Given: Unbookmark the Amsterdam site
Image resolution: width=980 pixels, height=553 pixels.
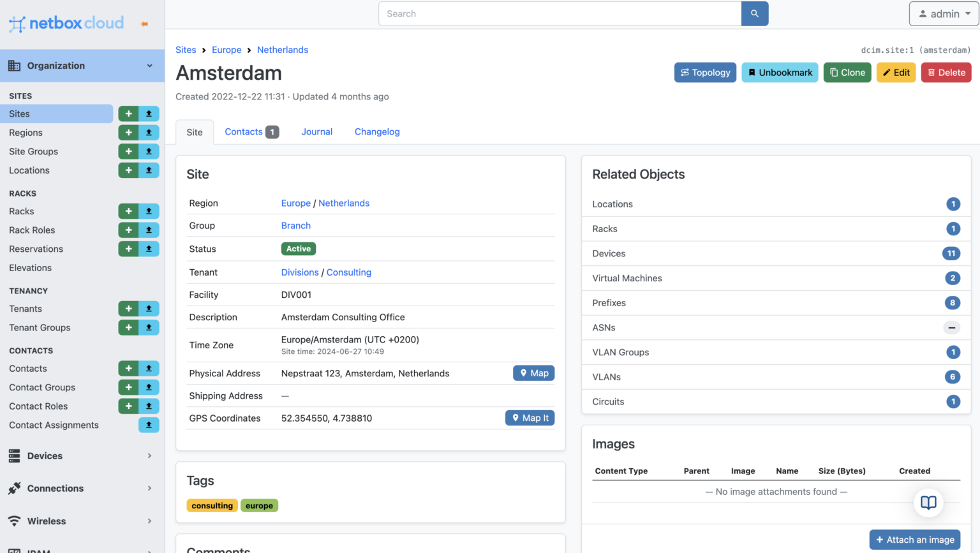Looking at the screenshot, I should (780, 72).
